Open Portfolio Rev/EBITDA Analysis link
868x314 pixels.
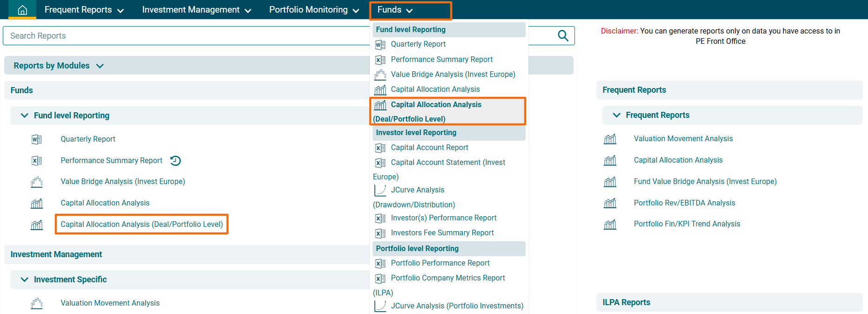pyautogui.click(x=684, y=203)
